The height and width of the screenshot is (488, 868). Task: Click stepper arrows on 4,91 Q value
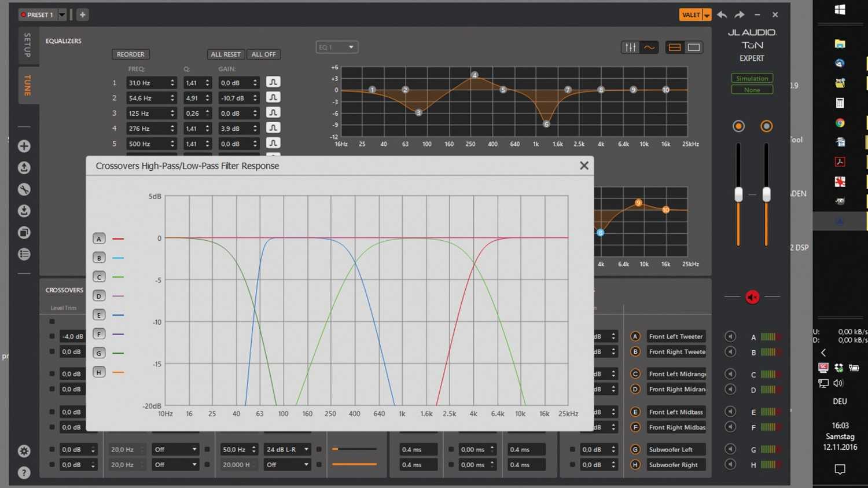point(207,98)
